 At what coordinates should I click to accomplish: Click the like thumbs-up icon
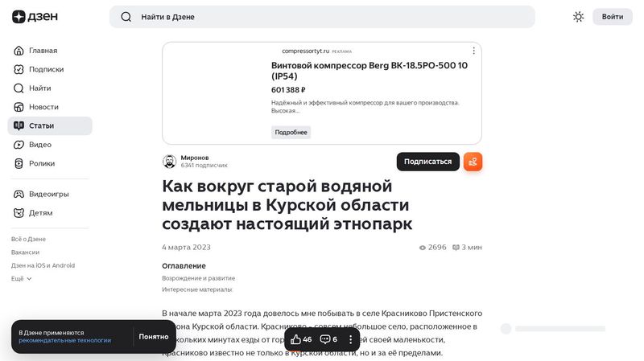click(x=295, y=339)
